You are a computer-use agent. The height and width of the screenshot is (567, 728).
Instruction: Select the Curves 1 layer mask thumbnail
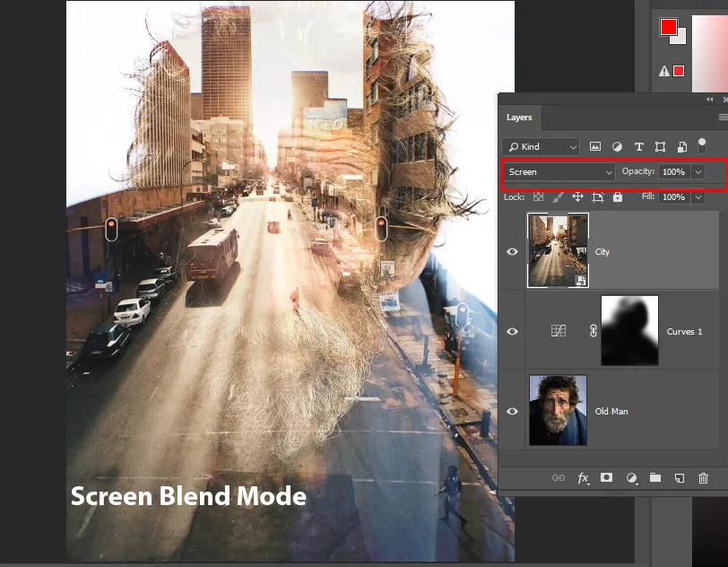point(629,330)
